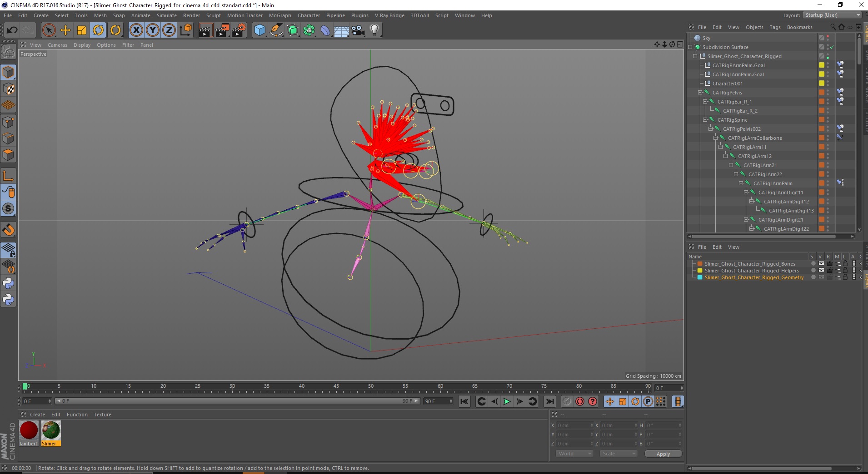Toggle enable checkmark for Subdivision Surface
This screenshot has height=474, width=868.
click(x=832, y=47)
